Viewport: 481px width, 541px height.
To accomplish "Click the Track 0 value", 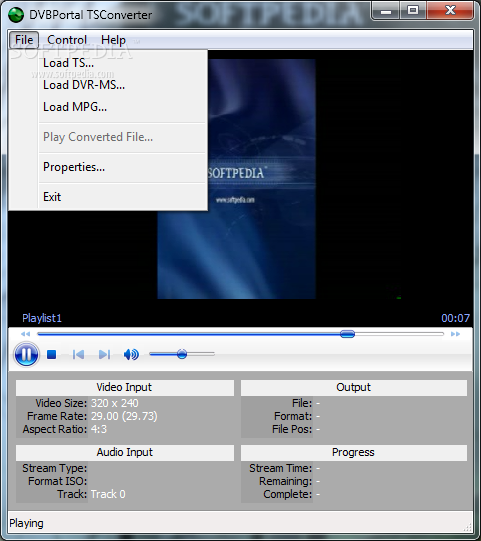I will point(108,494).
